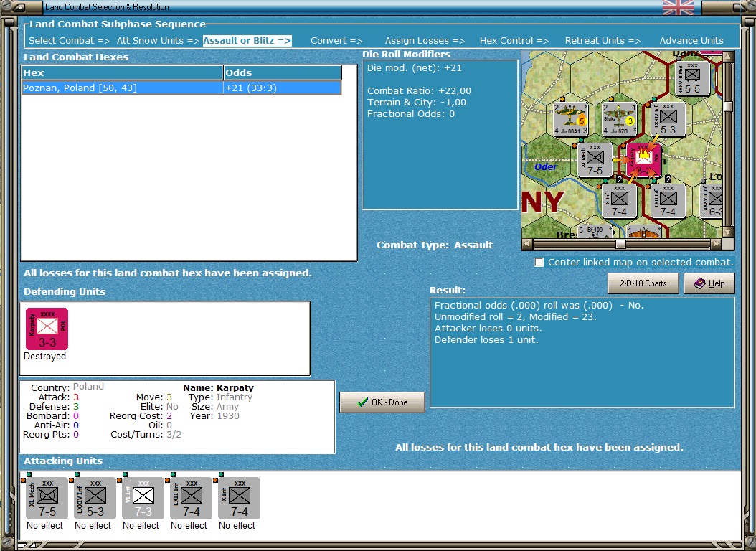This screenshot has width=756, height=551.
Task: Click the +21 (33:3) odds cell
Action: [283, 88]
